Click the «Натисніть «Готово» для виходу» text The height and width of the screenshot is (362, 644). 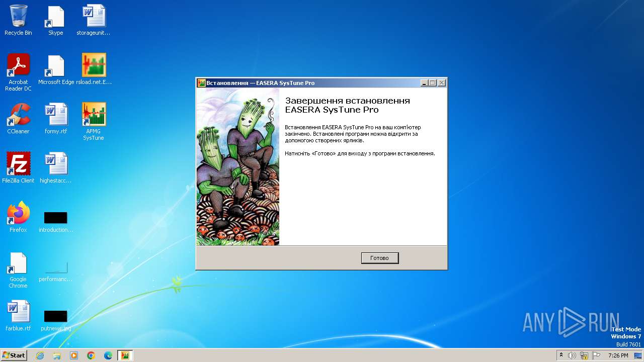(x=360, y=153)
